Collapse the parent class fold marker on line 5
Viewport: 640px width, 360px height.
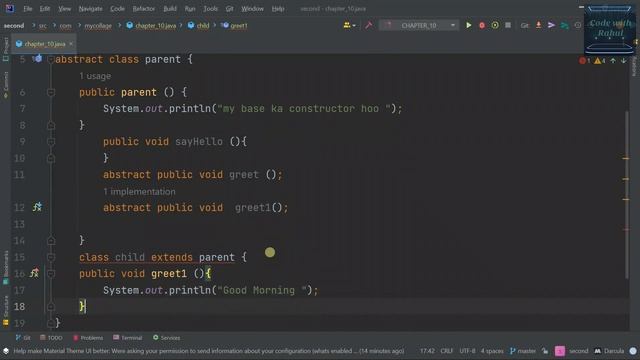(51, 60)
